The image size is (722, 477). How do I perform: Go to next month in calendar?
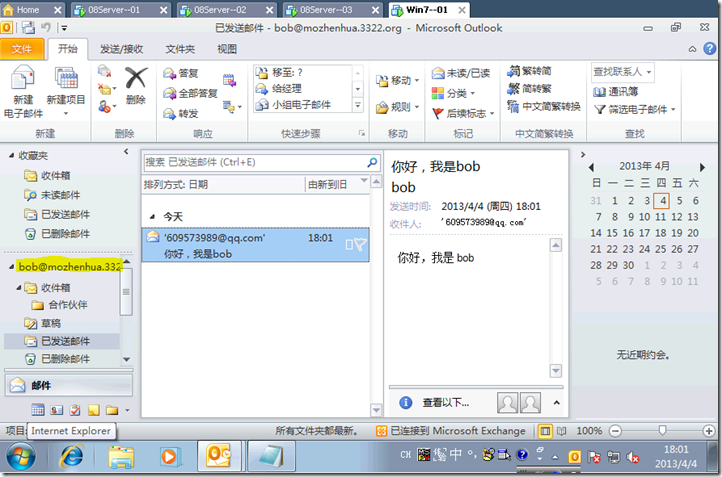tap(702, 167)
